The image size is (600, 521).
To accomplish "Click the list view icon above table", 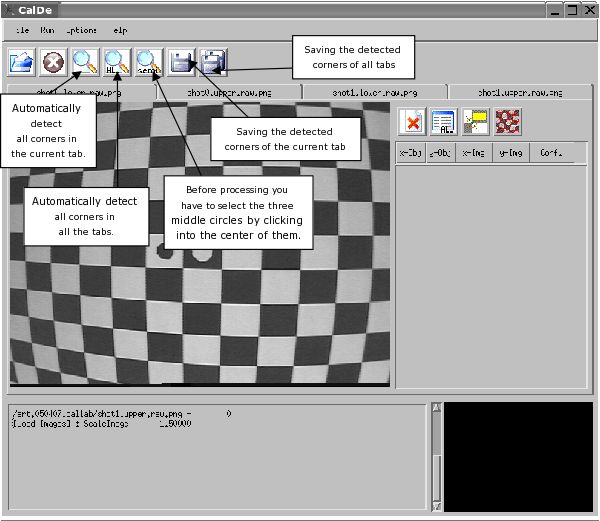I will pyautogui.click(x=443, y=122).
